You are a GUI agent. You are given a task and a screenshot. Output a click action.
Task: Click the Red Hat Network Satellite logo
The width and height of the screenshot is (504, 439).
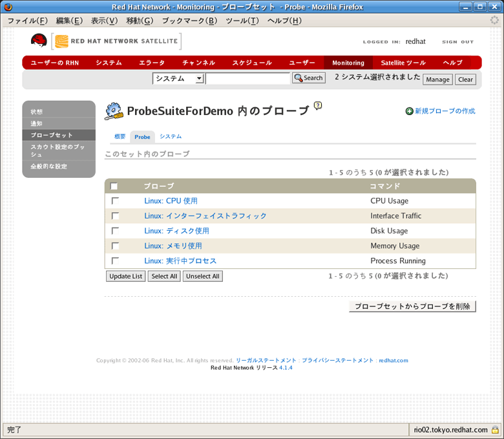click(116, 41)
